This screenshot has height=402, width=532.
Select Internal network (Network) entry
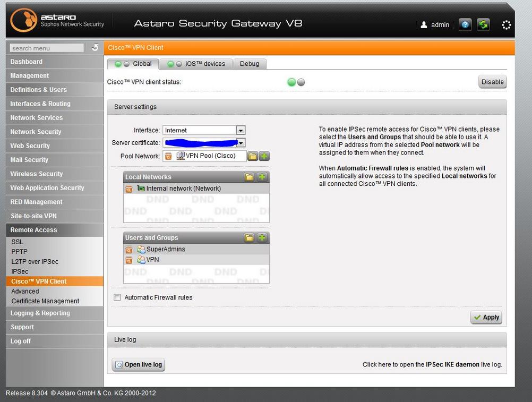196,189
